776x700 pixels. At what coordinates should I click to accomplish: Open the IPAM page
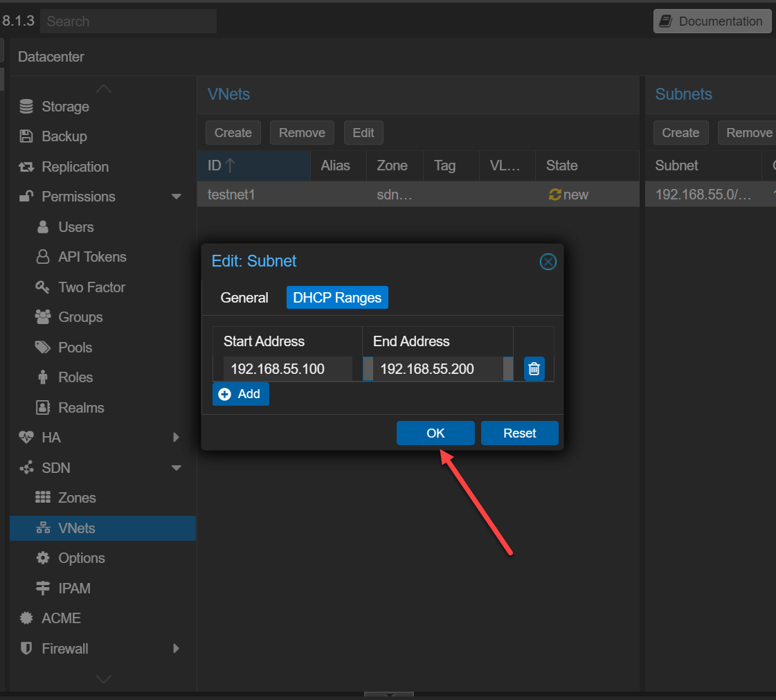tap(74, 589)
